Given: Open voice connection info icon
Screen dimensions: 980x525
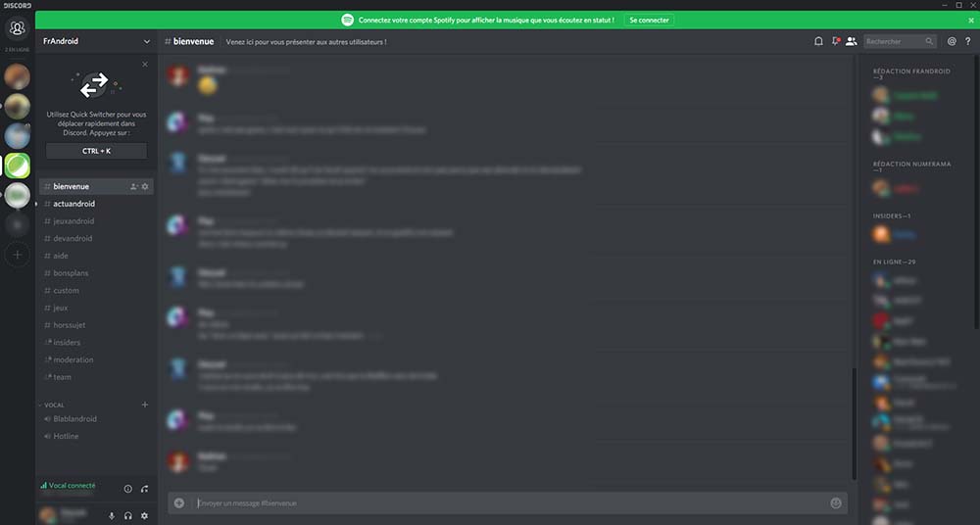Looking at the screenshot, I should click(128, 489).
